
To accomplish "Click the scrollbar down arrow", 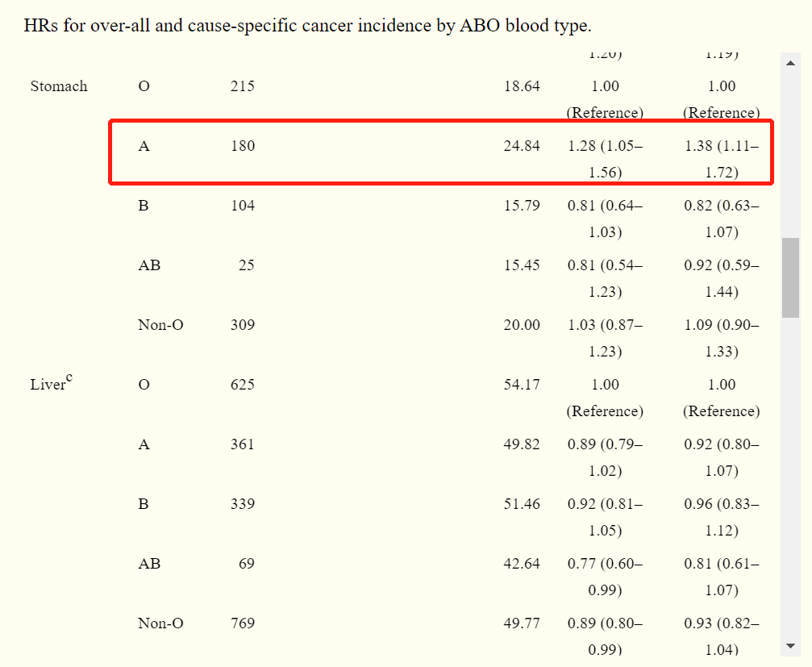I will (x=790, y=646).
